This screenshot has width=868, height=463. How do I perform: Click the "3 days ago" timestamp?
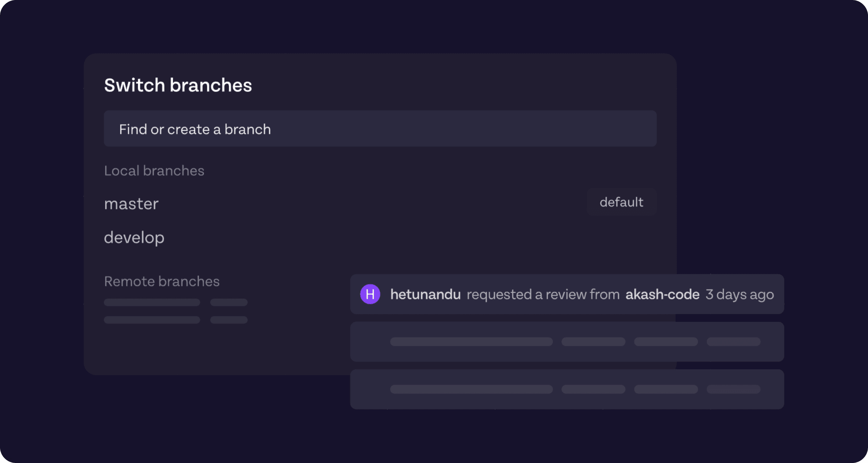pos(739,295)
